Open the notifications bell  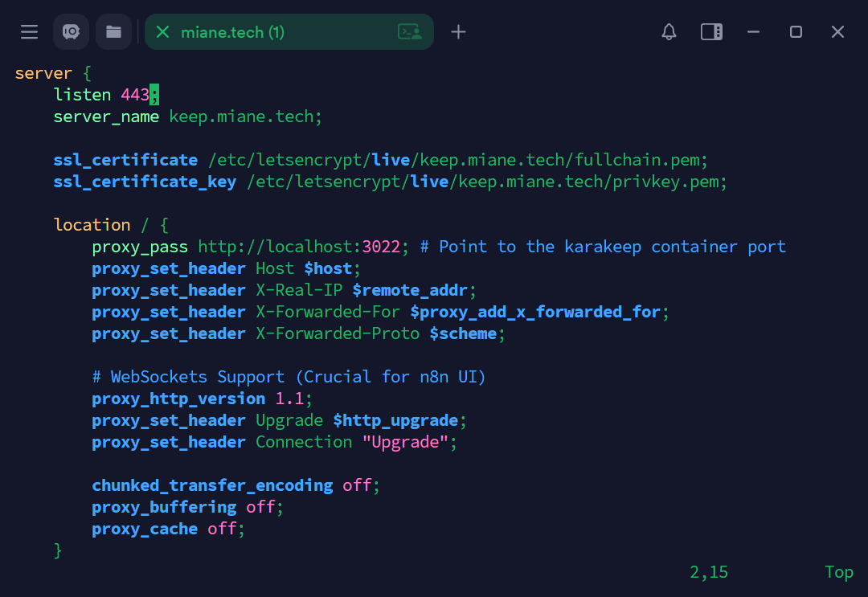click(669, 32)
